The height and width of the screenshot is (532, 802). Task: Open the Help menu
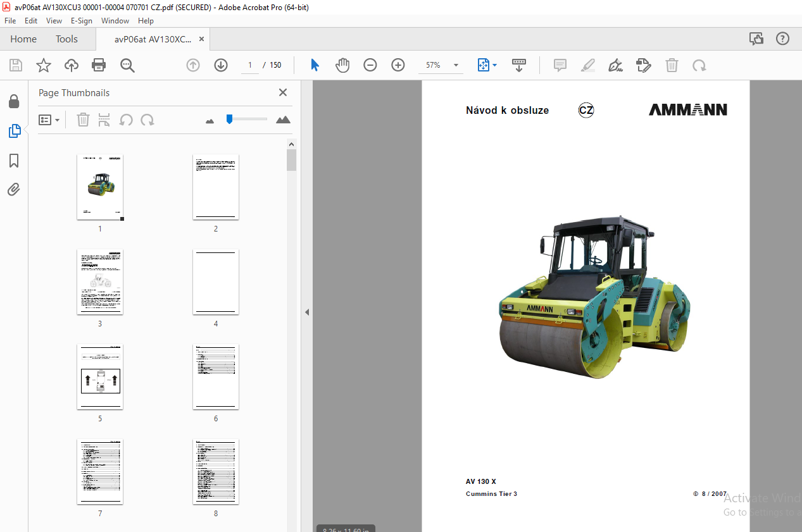[x=146, y=20]
